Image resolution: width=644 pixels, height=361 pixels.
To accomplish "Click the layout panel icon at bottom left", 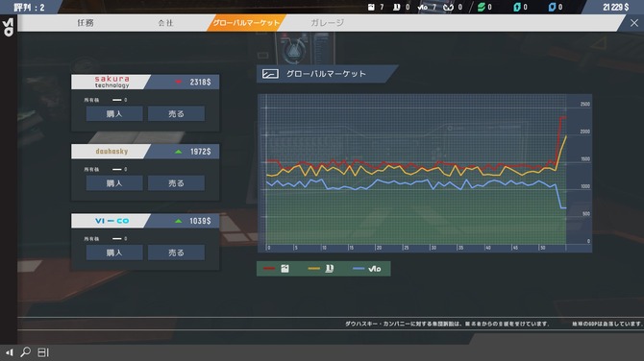I will tap(43, 352).
